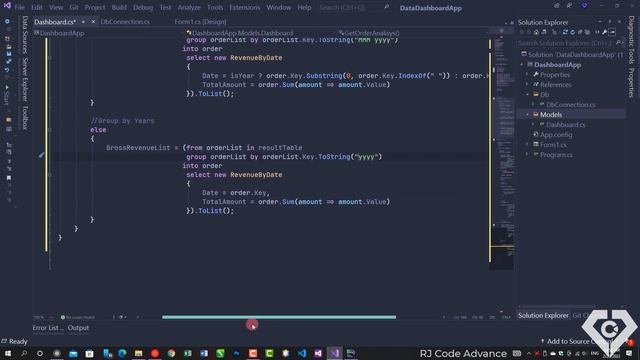Click the Undo toolbar icon
This screenshot has width=640, height=360.
tap(7, 70)
